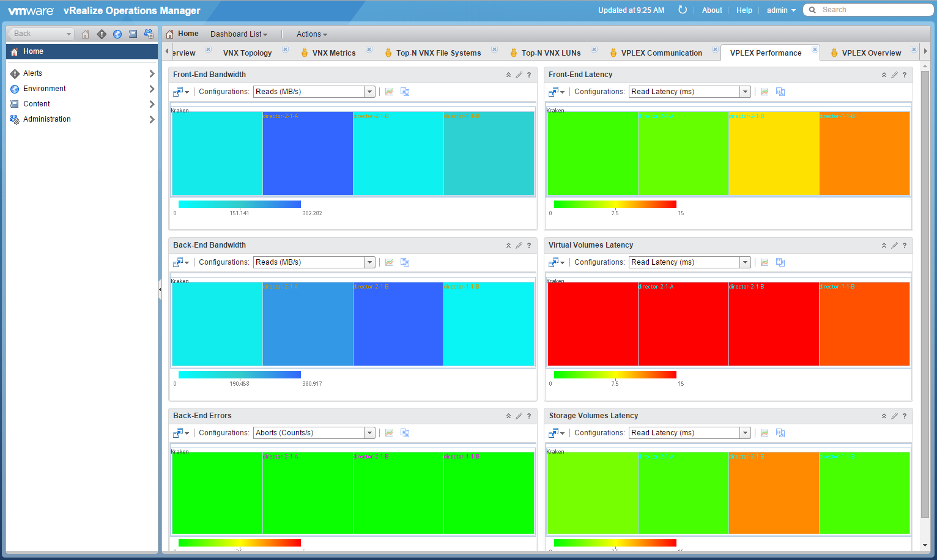937x560 pixels.
Task: Collapse the Storage Volumes Latency widget
Action: (x=884, y=416)
